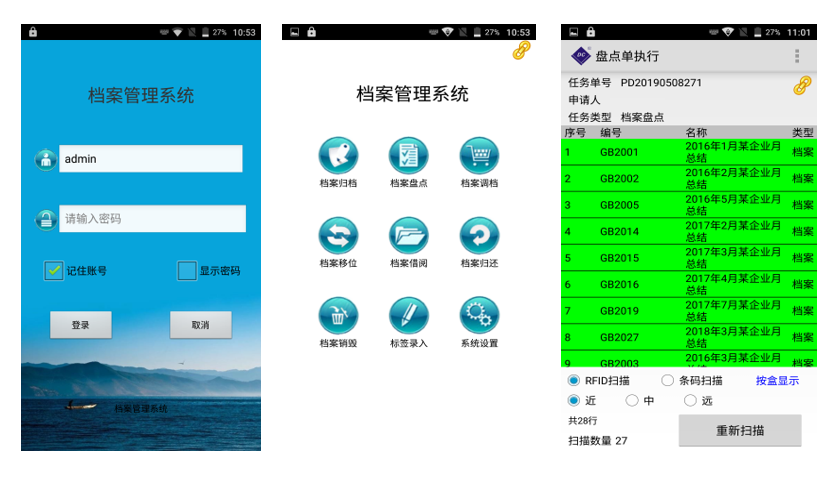The height and width of the screenshot is (488, 830).
Task: Enable the 显示密码 checkbox
Action: [x=187, y=270]
